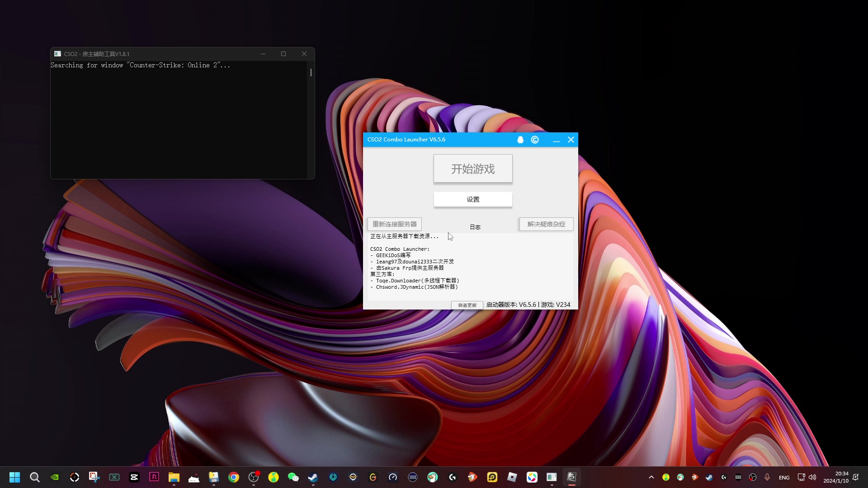Open CapCut from the taskbar
Viewport: 868px width, 488px height.
(x=134, y=477)
